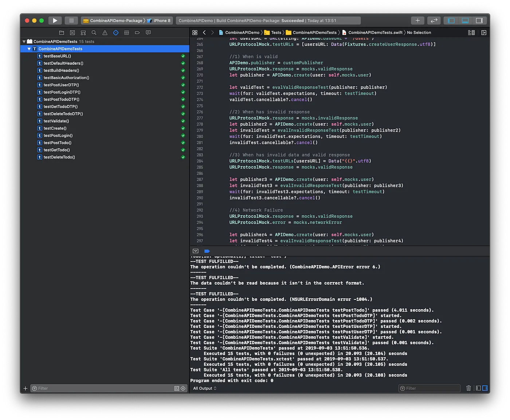Stop the running task button
510x420 pixels.
[x=71, y=21]
